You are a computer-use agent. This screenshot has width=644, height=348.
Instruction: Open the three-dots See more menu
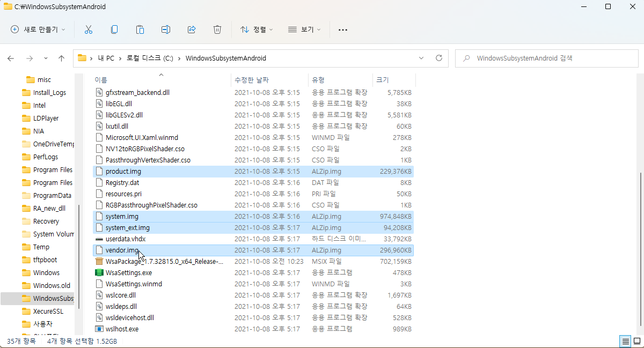tap(343, 29)
